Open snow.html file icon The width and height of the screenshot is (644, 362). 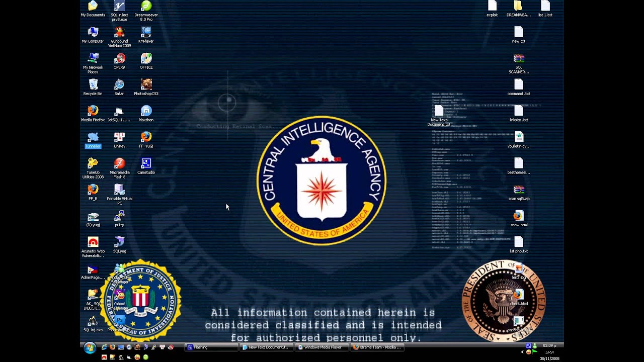coord(518,219)
